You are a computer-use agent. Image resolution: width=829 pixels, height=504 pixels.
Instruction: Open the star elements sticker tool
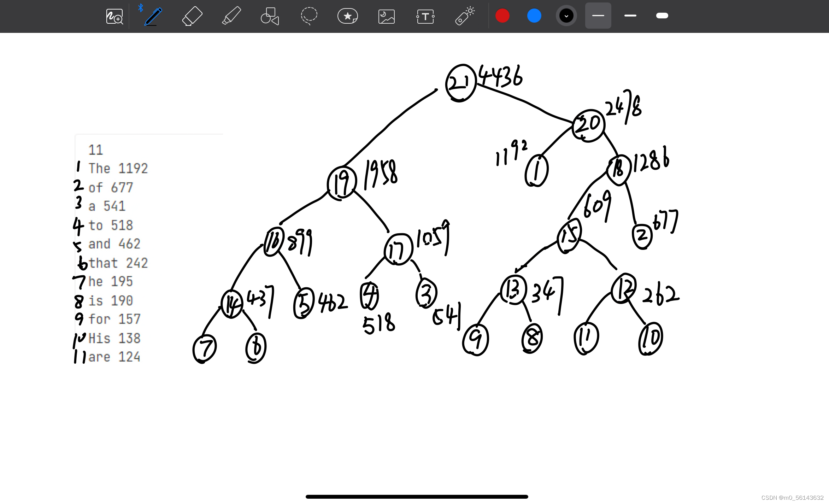(348, 16)
